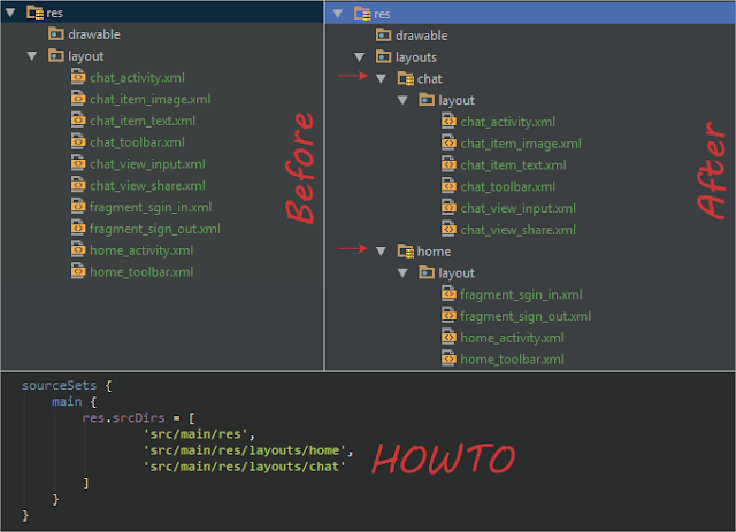Select fragment_sign_out.xml in Before panel
Image resolution: width=736 pixels, height=532 pixels.
pos(155,229)
